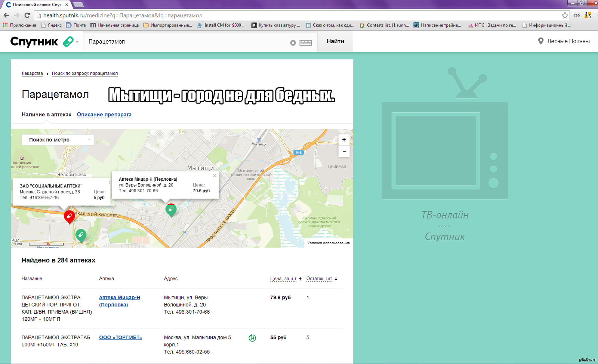
Task: Close the Спутник browser tab
Action: (x=67, y=4)
